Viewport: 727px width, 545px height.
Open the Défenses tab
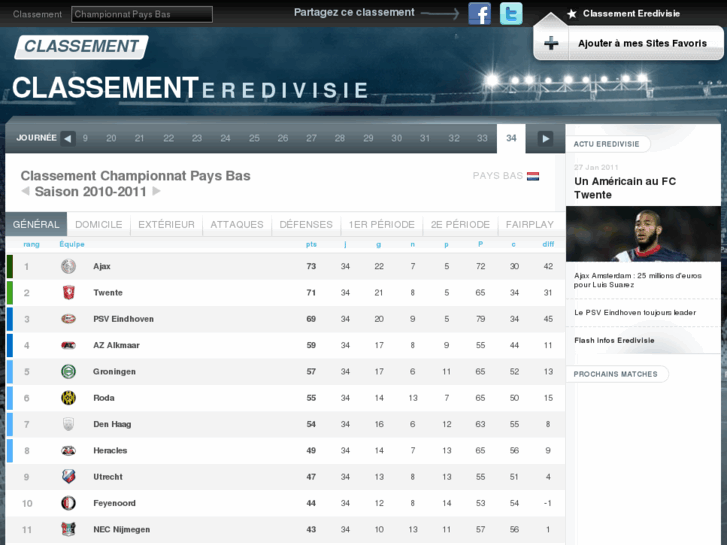pos(306,224)
